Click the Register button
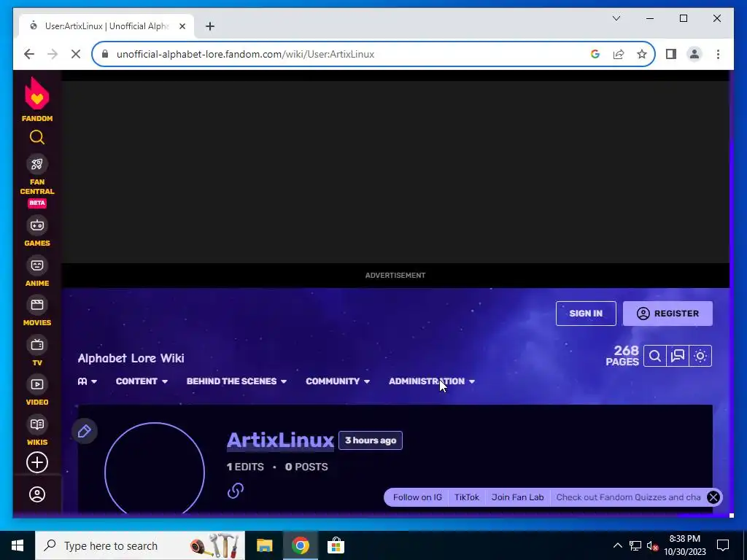The image size is (747, 560). (x=667, y=314)
